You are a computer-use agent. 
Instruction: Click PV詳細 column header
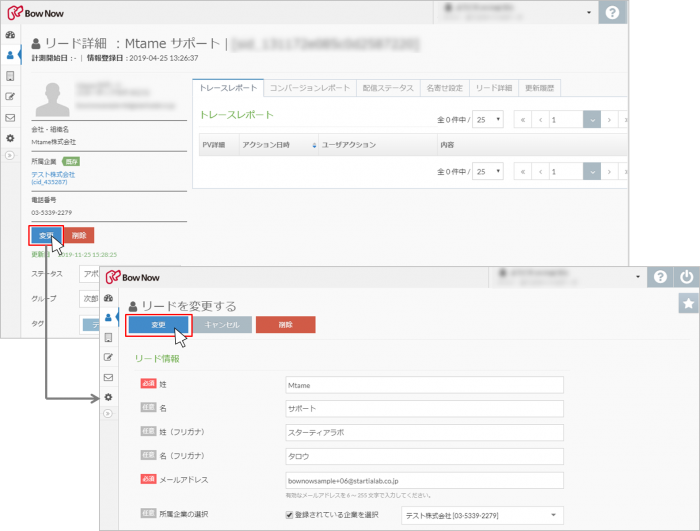pyautogui.click(x=219, y=145)
